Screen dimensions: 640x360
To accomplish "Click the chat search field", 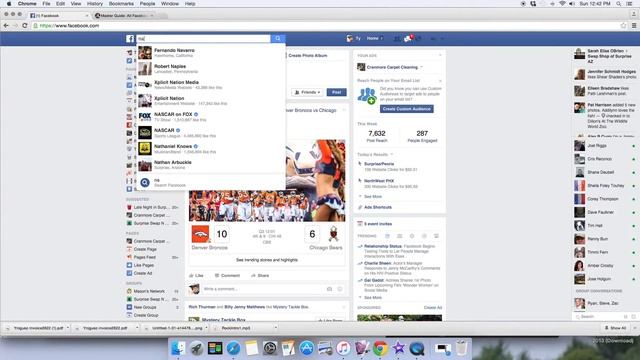I will (599, 317).
